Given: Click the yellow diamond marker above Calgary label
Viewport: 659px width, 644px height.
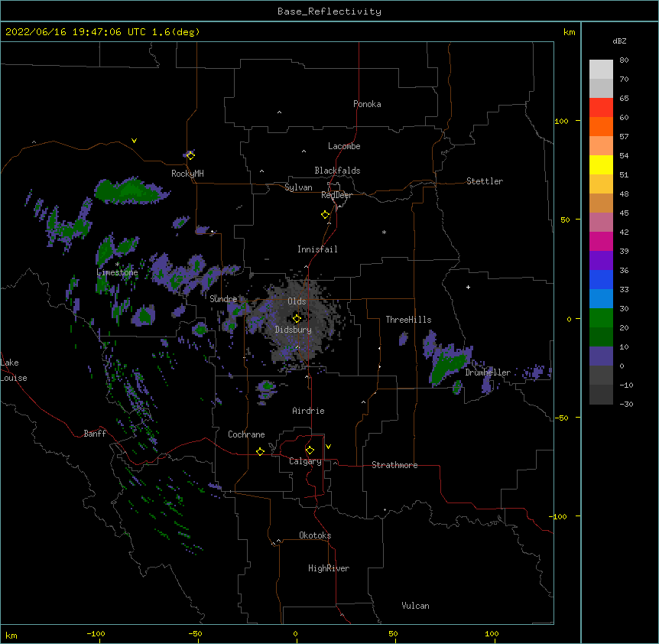Looking at the screenshot, I should pos(310,450).
